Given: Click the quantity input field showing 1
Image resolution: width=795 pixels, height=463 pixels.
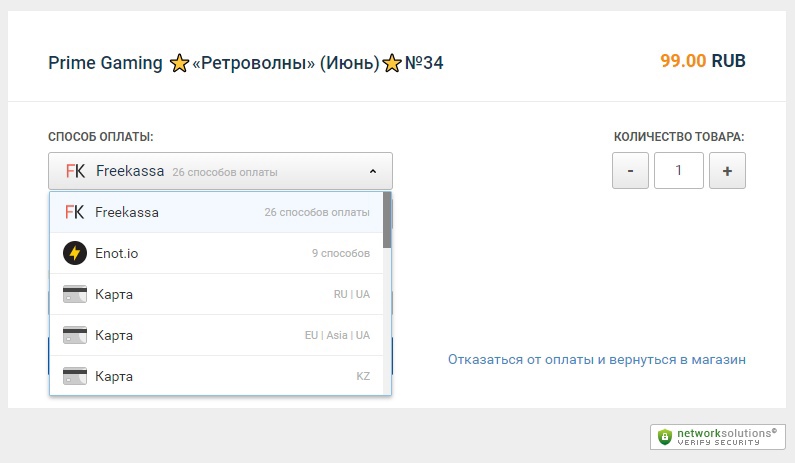Looking at the screenshot, I should coord(678,171).
